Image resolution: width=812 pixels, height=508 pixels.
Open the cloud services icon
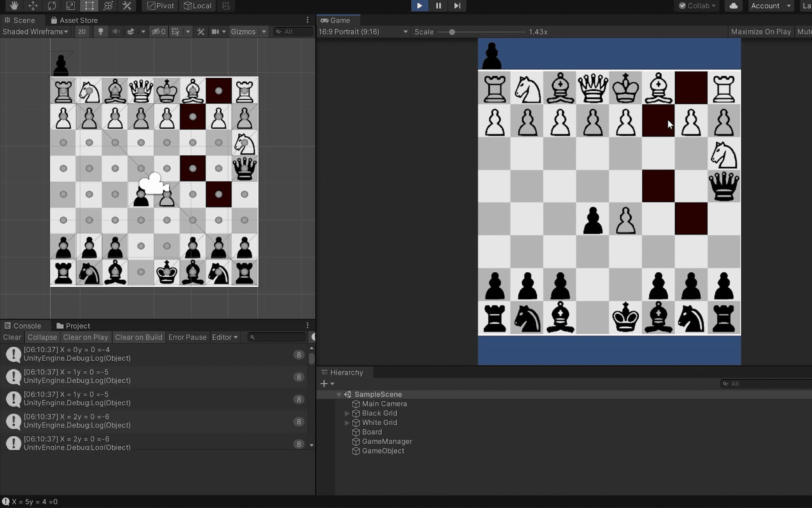[x=733, y=6]
